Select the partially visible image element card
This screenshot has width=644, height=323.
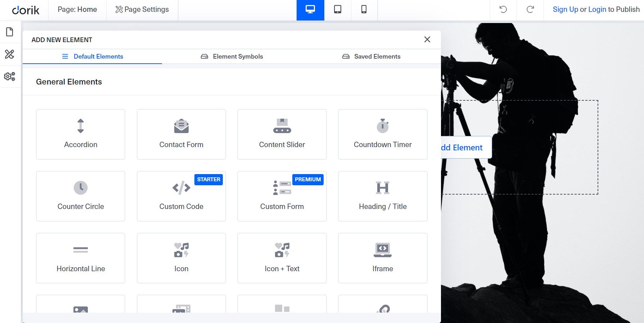pyautogui.click(x=81, y=304)
